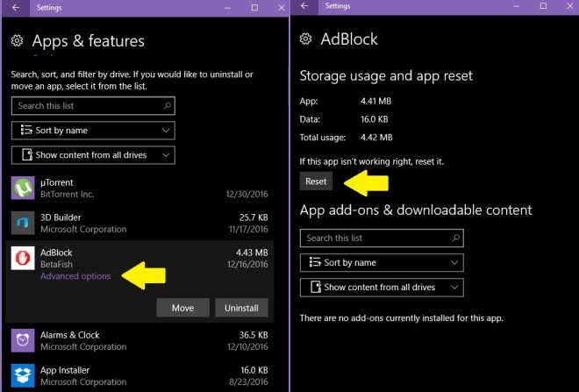Click Data value 16.0 KB
579x392 pixels.
pyautogui.click(x=375, y=119)
